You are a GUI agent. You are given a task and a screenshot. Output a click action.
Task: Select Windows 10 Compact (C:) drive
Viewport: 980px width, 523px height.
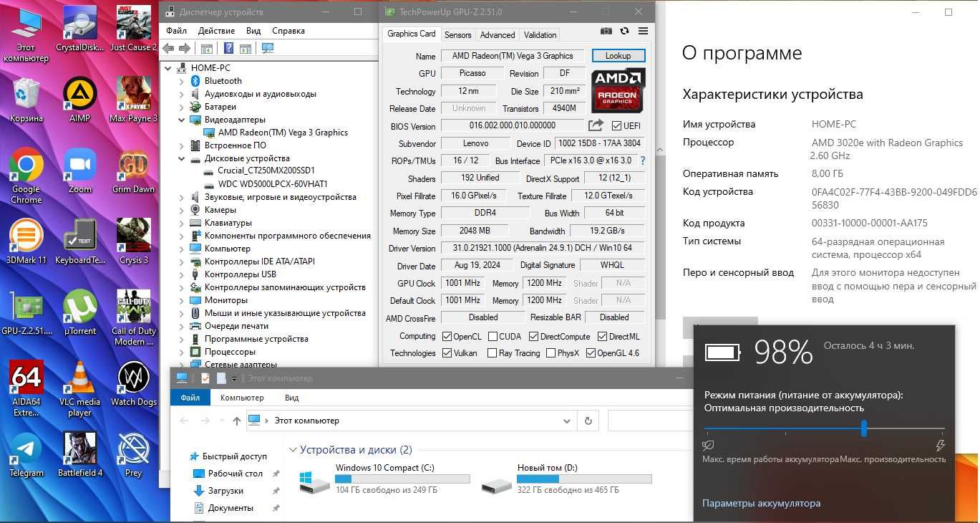[x=384, y=481]
